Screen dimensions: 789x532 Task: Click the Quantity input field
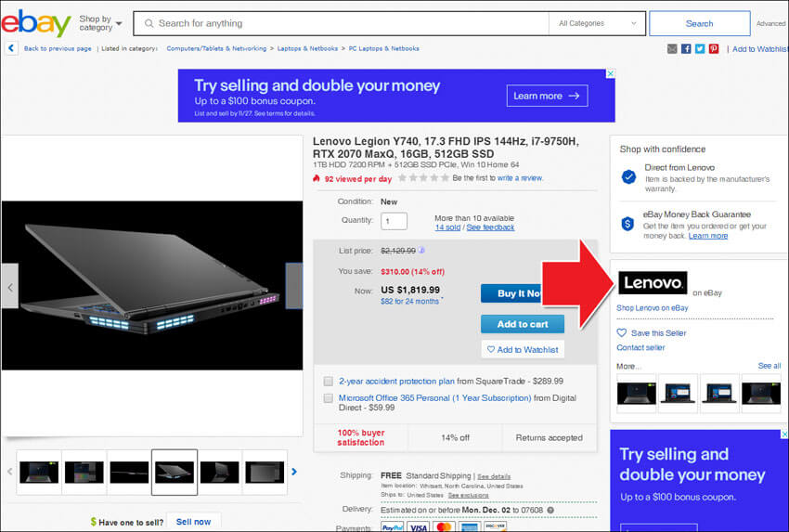(394, 221)
